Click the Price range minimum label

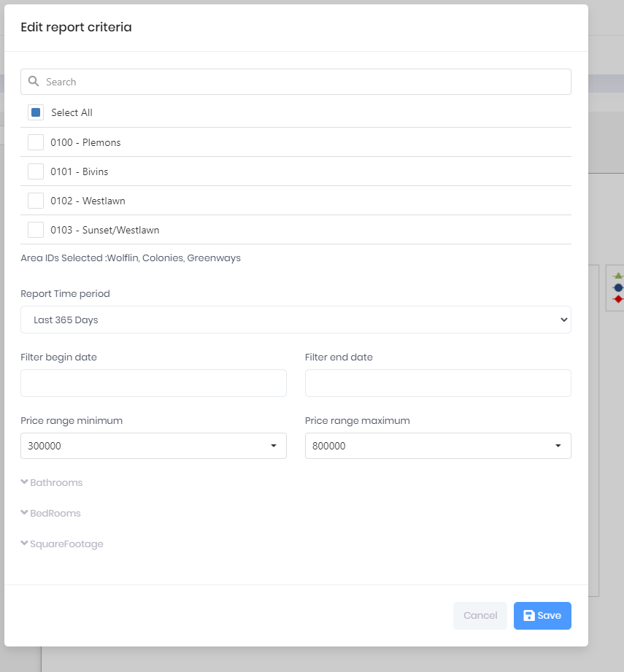point(72,421)
